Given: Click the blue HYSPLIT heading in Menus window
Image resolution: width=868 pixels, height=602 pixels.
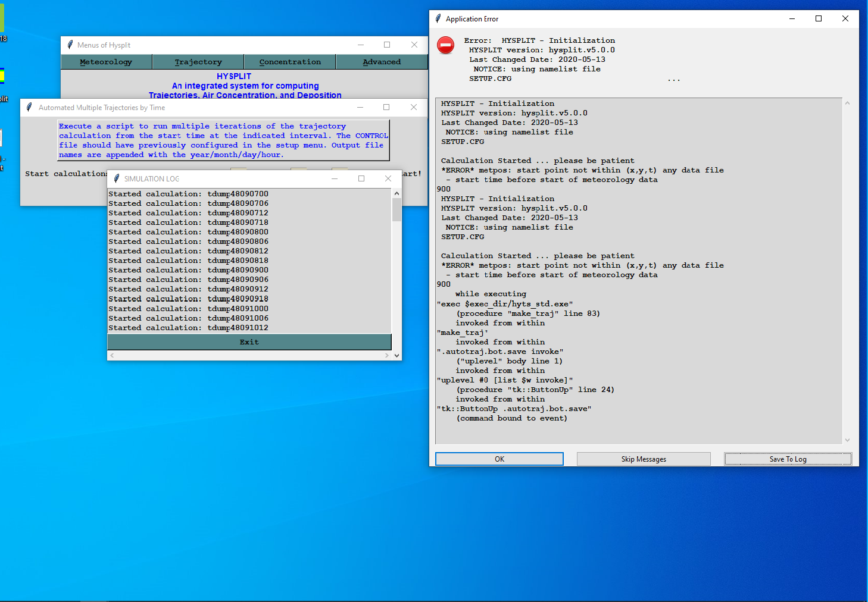Looking at the screenshot, I should point(234,76).
